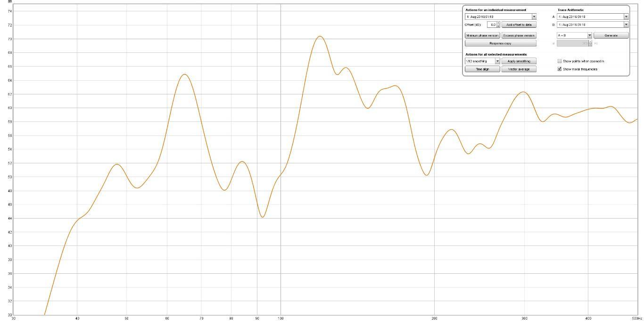Open the A + B operation dropdown

(x=574, y=35)
